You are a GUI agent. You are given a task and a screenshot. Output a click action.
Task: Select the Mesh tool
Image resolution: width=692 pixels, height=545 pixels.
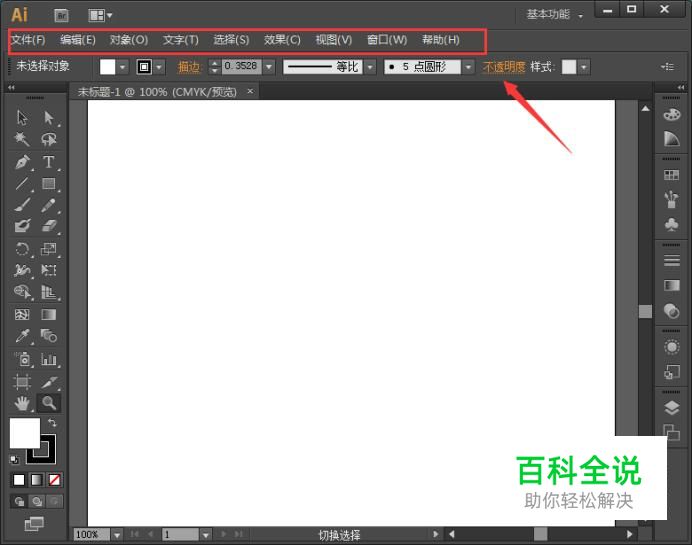click(x=22, y=314)
